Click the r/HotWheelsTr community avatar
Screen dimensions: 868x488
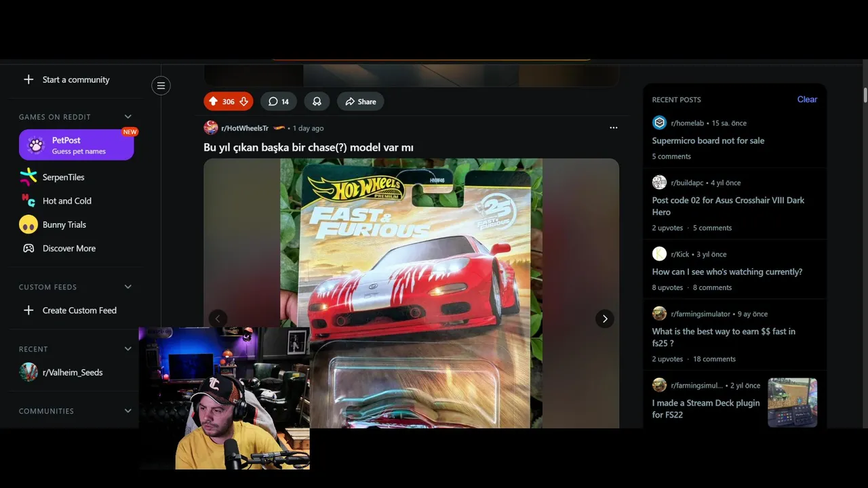coord(211,128)
